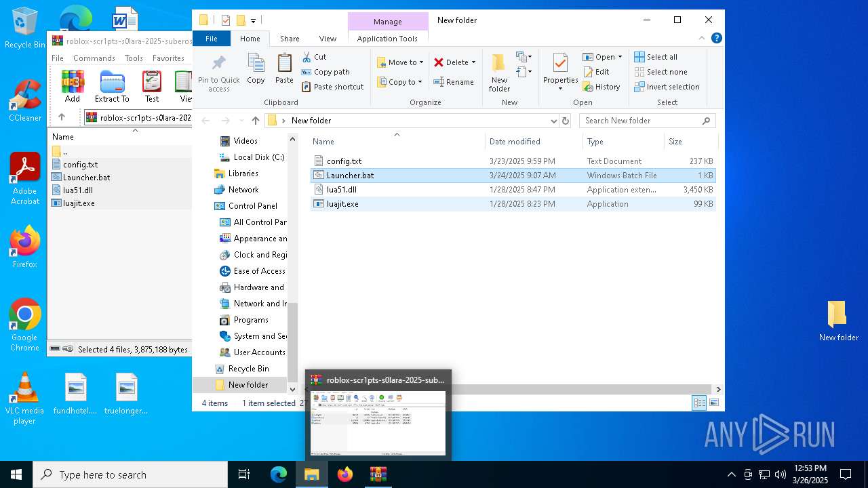
Task: Click History in the Open group
Action: (x=601, y=87)
